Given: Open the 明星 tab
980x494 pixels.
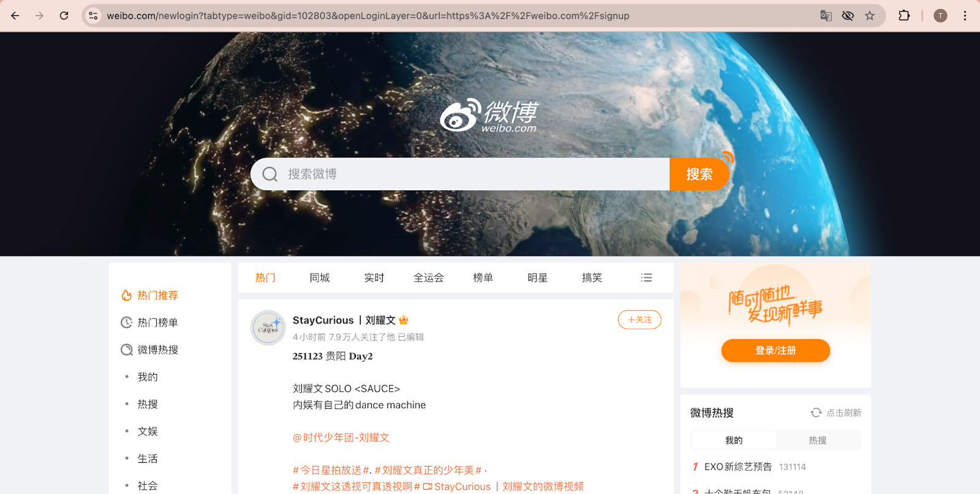Looking at the screenshot, I should (538, 278).
